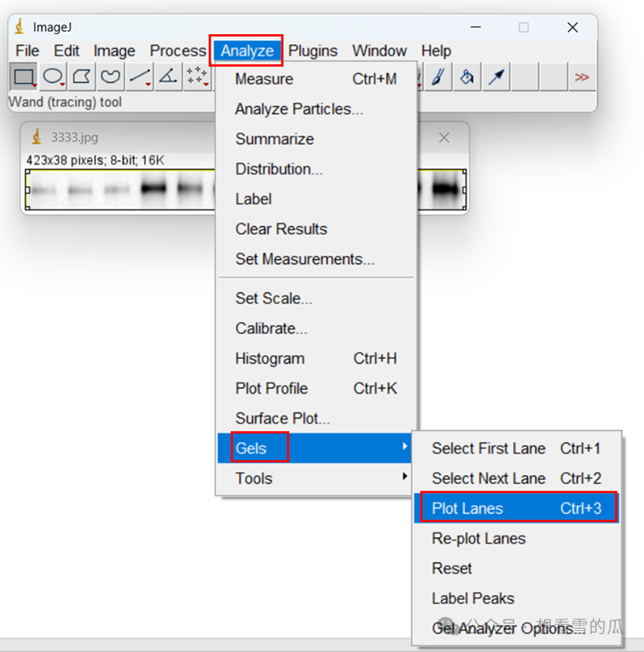Select the Brush tool

438,77
